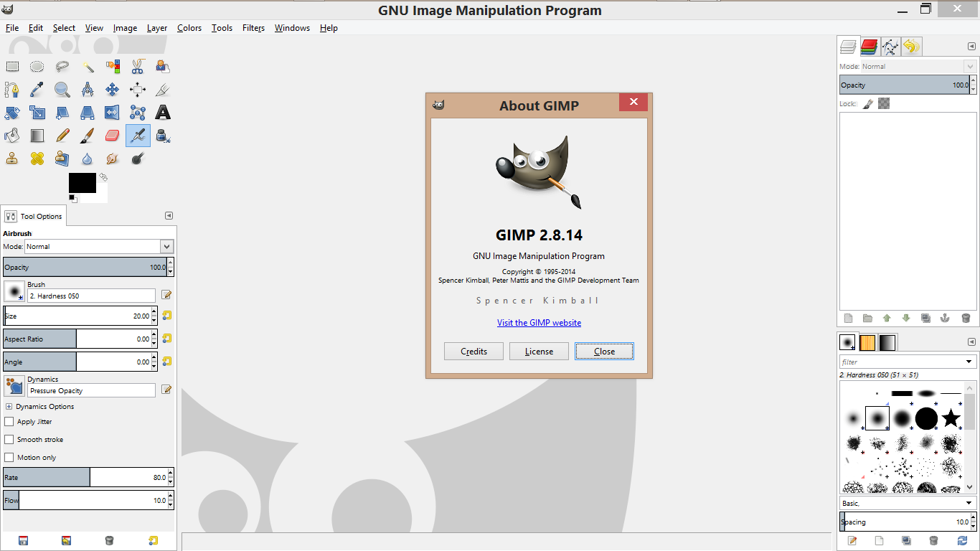Select the Color Picker eyedropper tool
980x551 pixels.
coord(37,90)
